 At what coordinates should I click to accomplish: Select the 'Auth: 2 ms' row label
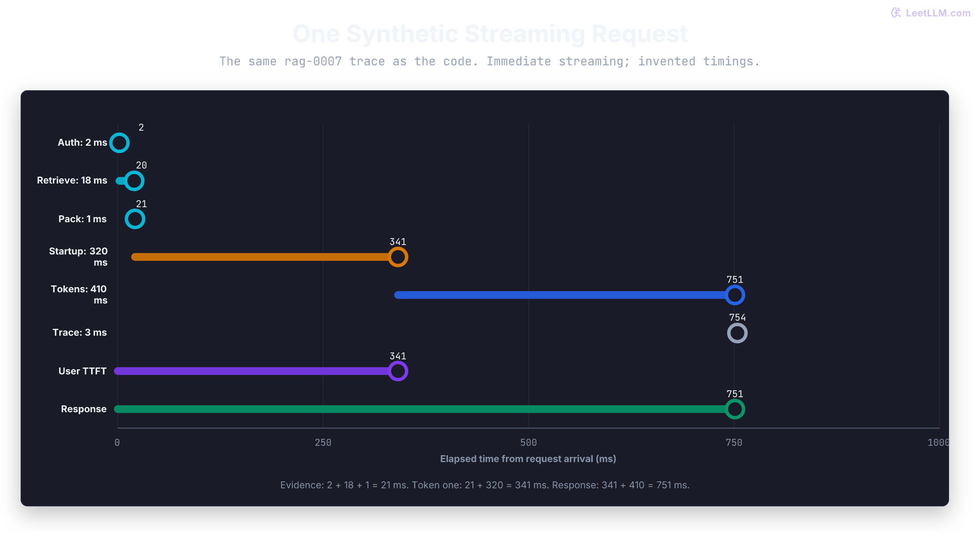click(83, 142)
